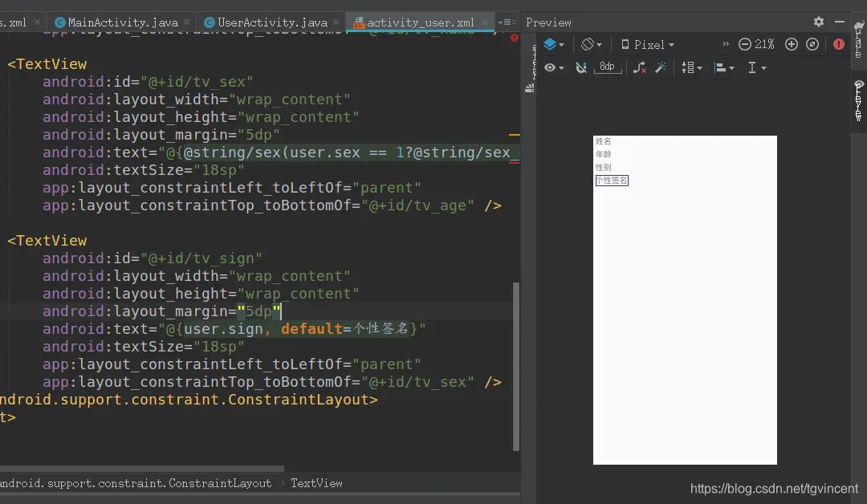
Task: Close the activity_user.xml tab
Action: [x=485, y=22]
